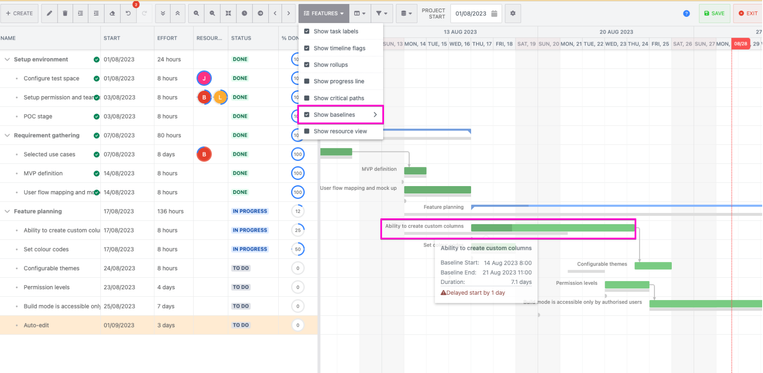Zoom in on the Gantt timeline
This screenshot has height=373, width=763.
coord(196,14)
